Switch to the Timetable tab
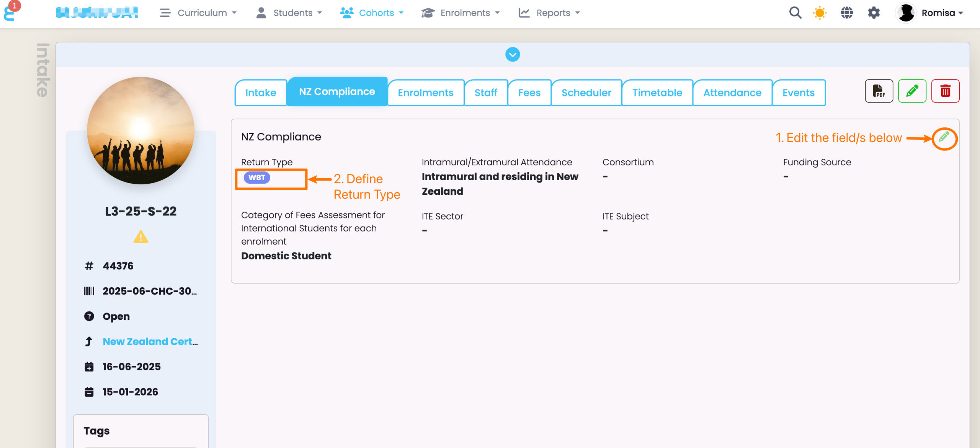 pyautogui.click(x=657, y=93)
